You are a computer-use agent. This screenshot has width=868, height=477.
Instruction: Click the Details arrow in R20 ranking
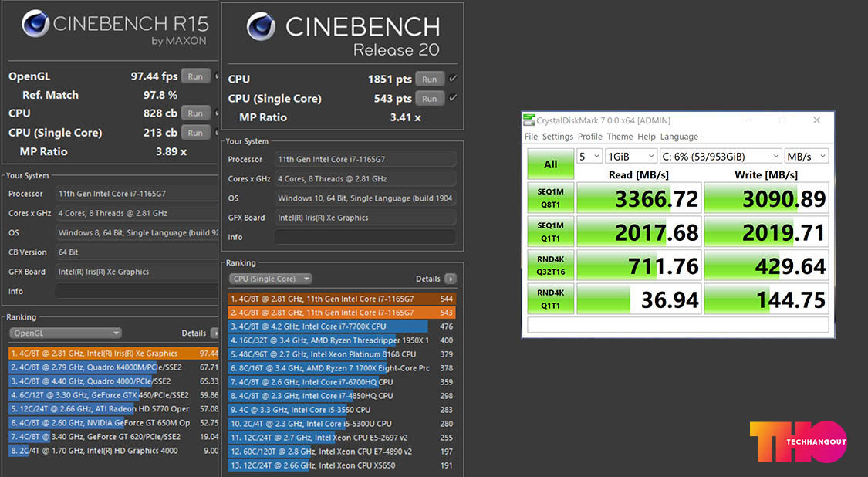pos(451,279)
